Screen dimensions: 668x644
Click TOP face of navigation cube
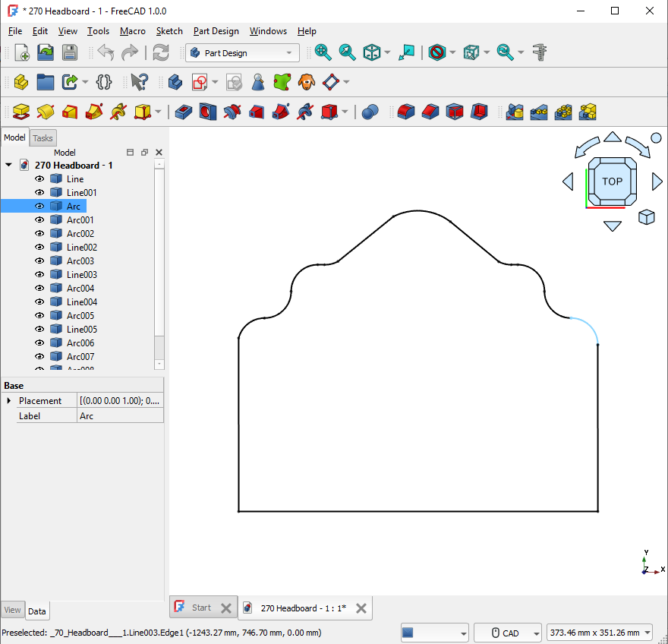tap(612, 182)
